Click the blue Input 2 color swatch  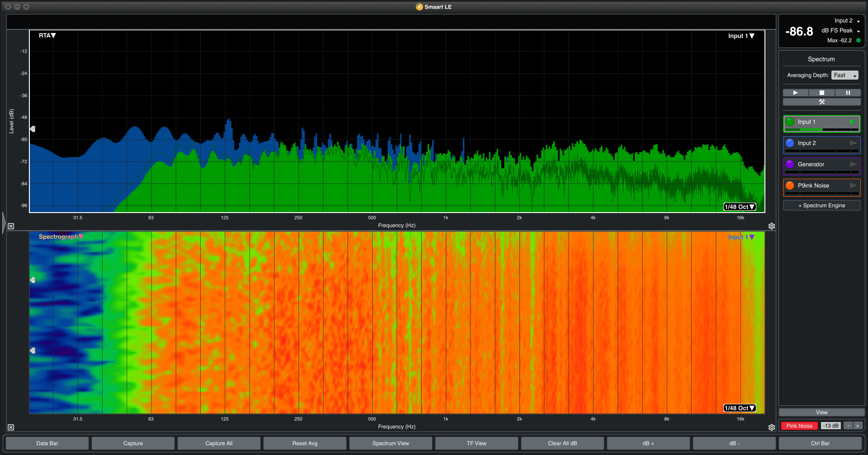point(790,143)
